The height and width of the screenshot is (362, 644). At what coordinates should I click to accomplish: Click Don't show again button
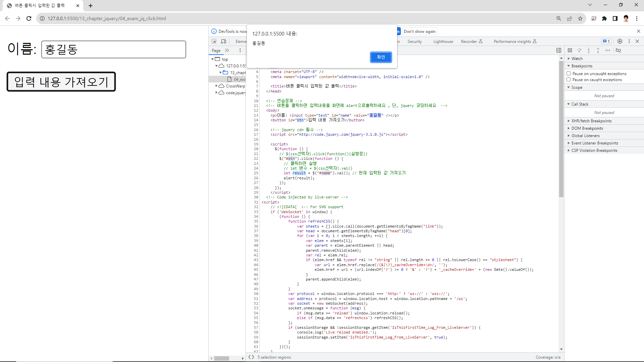coord(419,32)
